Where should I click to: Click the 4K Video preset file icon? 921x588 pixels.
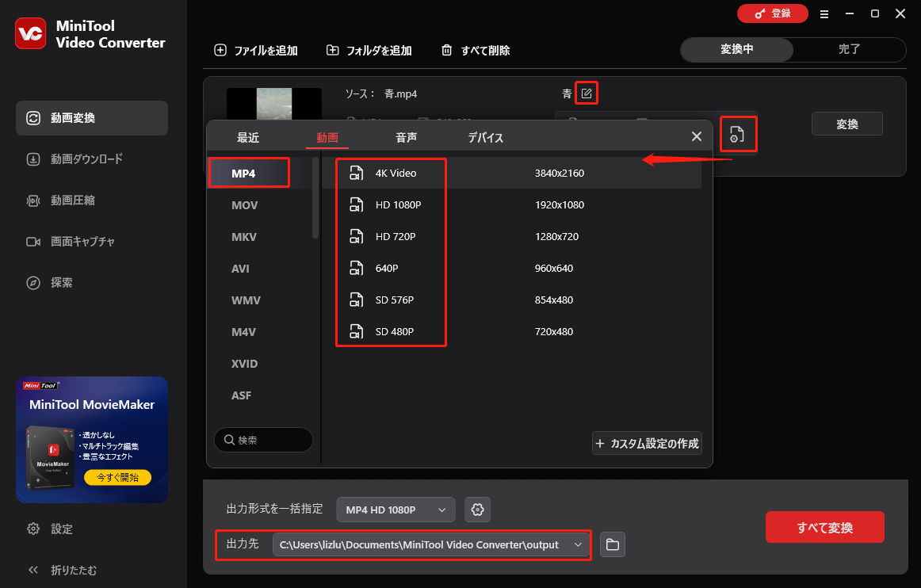click(x=357, y=173)
